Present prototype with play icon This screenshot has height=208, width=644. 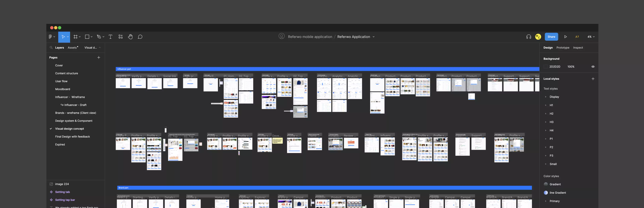click(566, 37)
